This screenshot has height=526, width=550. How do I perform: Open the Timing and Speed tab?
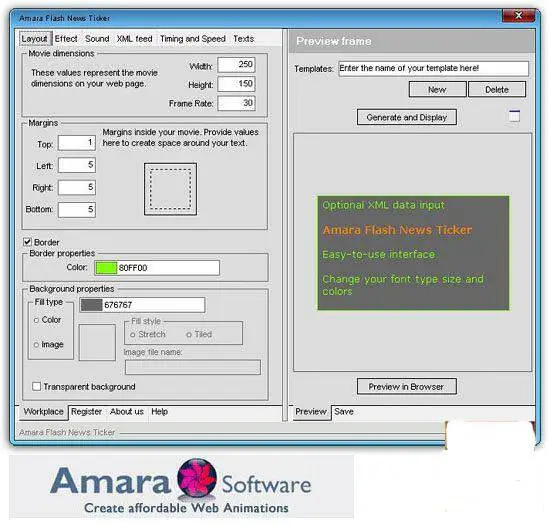(193, 39)
